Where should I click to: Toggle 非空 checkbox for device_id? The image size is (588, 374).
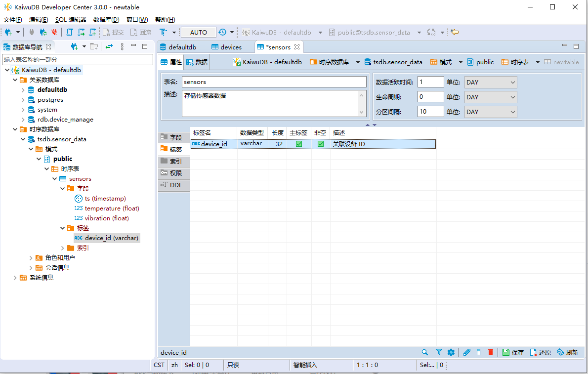pos(321,144)
